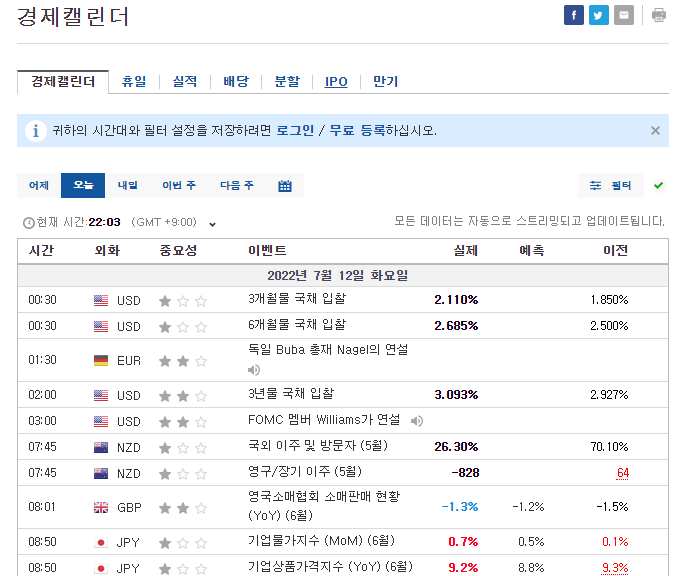This screenshot has width=679, height=576.
Task: Print the economic calendar
Action: (x=659, y=15)
